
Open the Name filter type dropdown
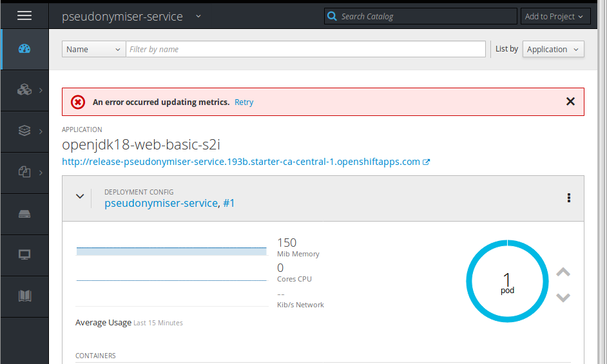coord(93,50)
